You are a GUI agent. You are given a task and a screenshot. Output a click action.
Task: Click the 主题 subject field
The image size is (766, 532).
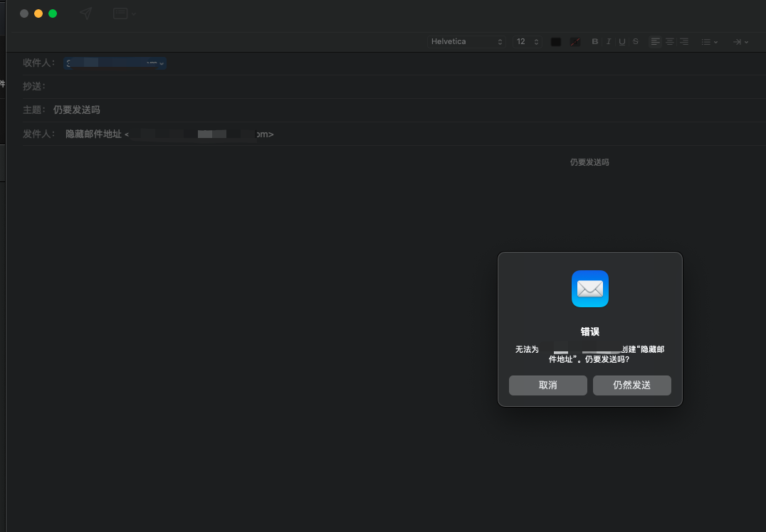pos(356,110)
